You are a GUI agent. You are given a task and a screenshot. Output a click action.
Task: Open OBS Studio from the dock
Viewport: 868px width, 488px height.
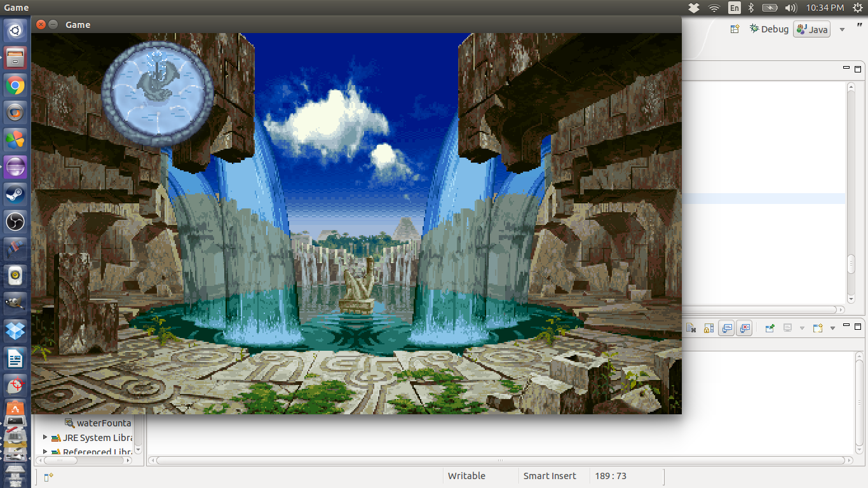[15, 222]
